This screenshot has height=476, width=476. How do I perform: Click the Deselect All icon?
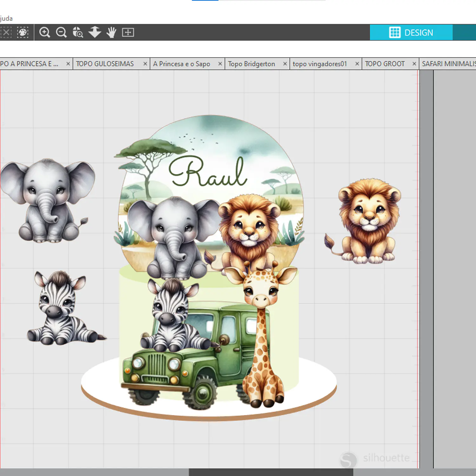coord(6,32)
